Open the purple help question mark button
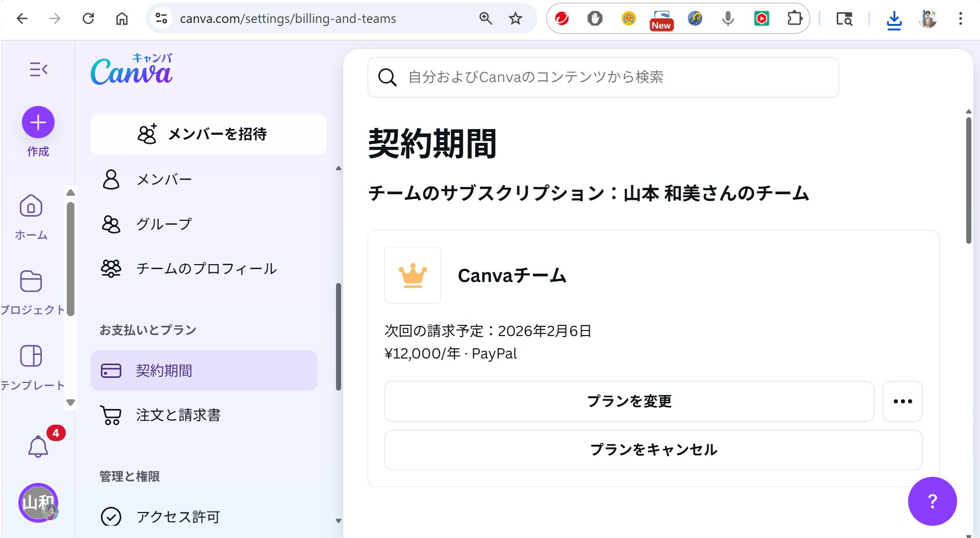 tap(932, 501)
